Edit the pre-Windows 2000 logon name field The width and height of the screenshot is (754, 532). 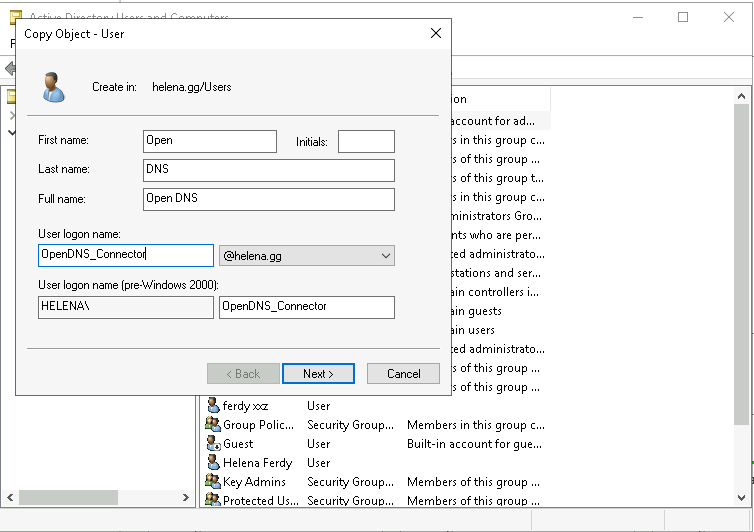[306, 307]
